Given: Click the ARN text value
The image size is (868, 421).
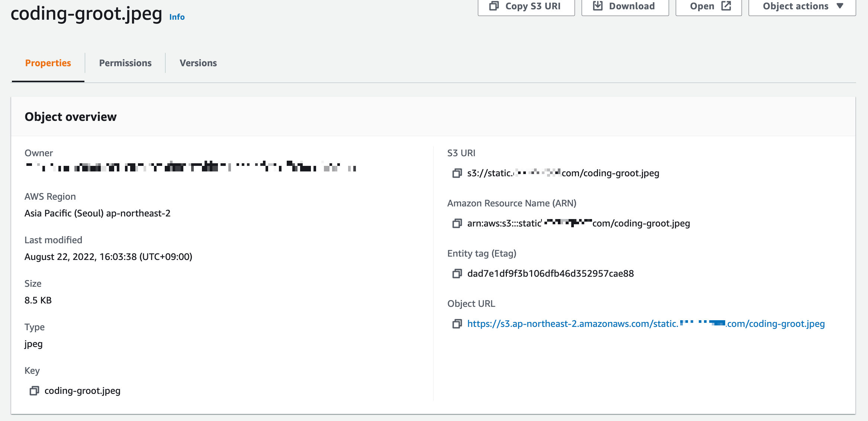Looking at the screenshot, I should tap(578, 224).
